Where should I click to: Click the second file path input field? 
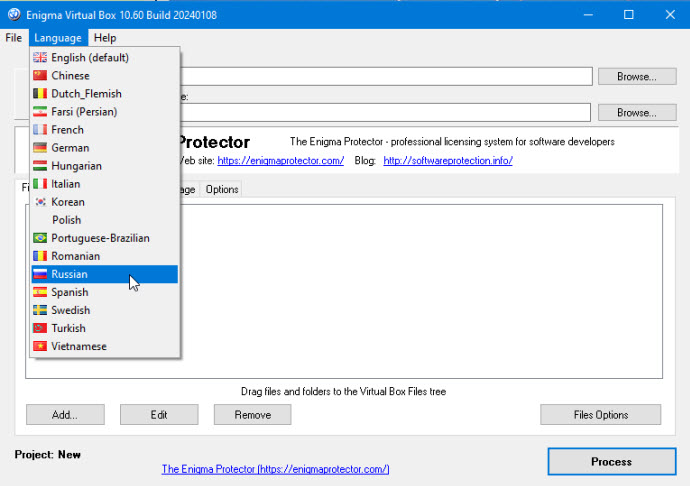coord(385,113)
